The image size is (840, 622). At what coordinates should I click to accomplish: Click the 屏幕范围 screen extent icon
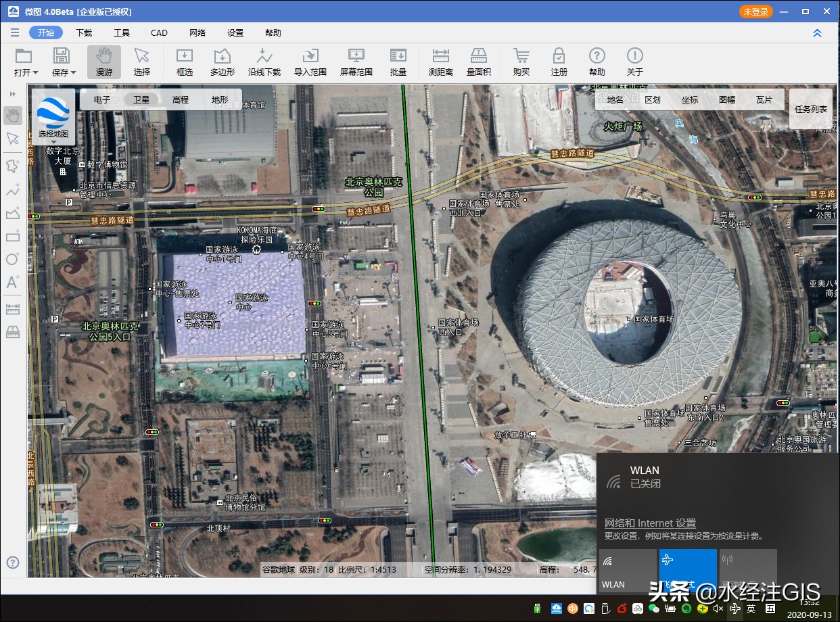click(x=356, y=62)
